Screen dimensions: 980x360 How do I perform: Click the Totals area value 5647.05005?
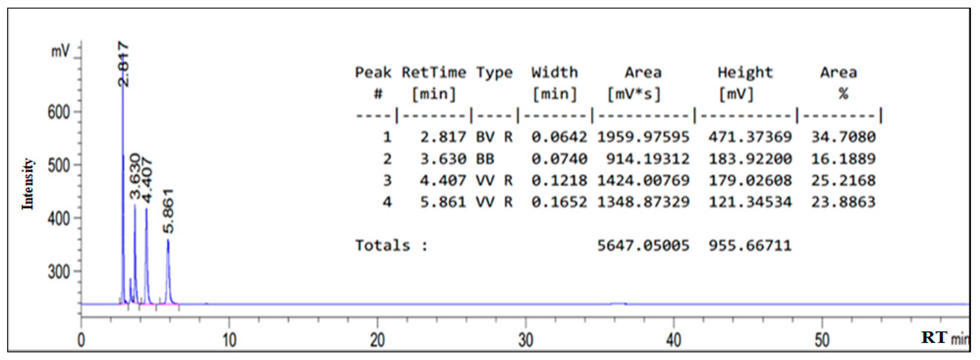point(643,246)
